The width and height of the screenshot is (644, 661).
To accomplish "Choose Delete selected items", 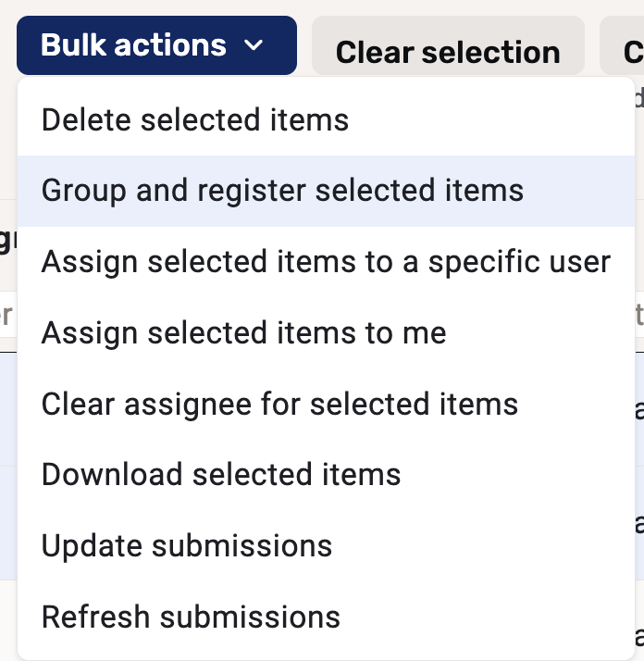I will click(x=195, y=120).
